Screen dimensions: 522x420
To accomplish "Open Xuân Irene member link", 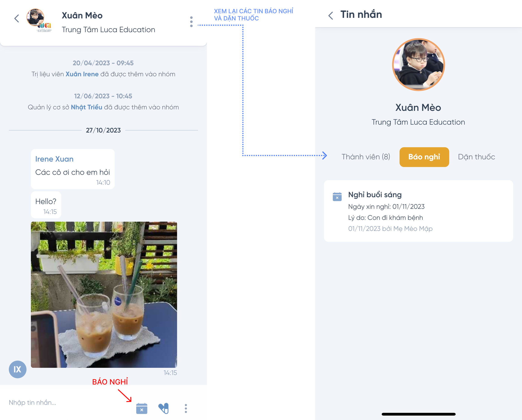I will tap(82, 74).
